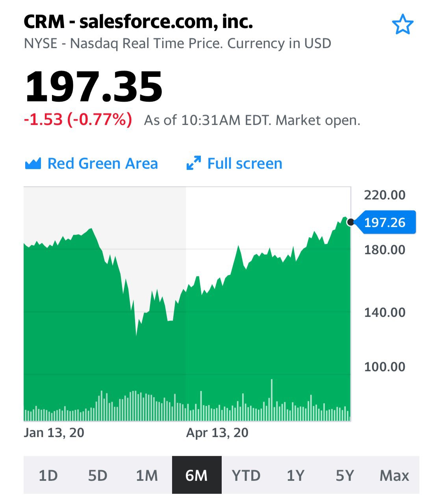Add CRM to watchlist with star icon
Image resolution: width=443 pixels, height=504 pixels.
pos(402,24)
